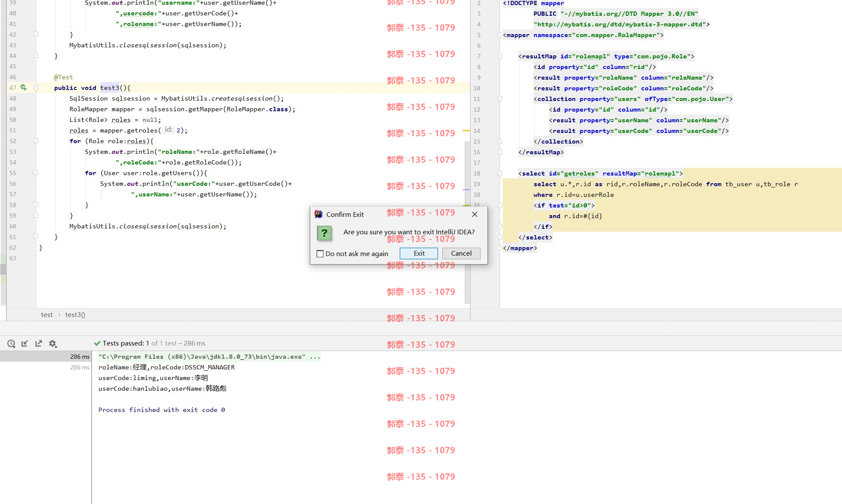Screen dimensions: 842x504
Task: Click the green tests passed checkmark
Action: [97, 343]
